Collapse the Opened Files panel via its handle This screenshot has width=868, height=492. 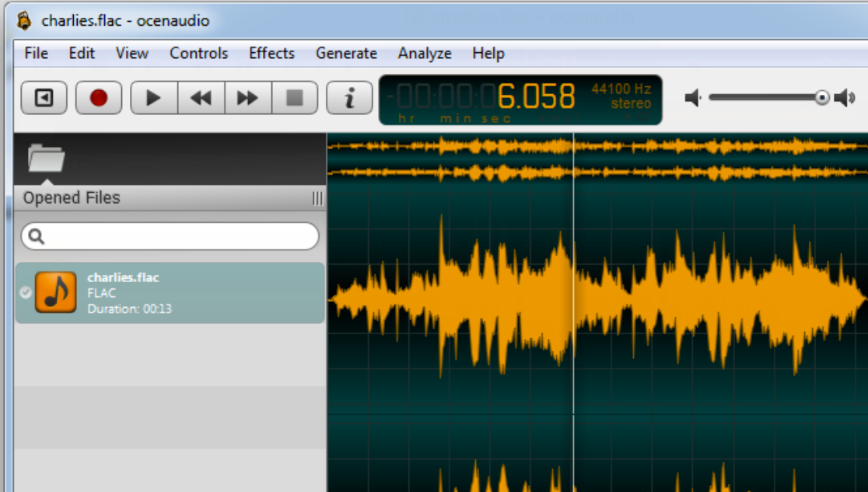tap(317, 199)
